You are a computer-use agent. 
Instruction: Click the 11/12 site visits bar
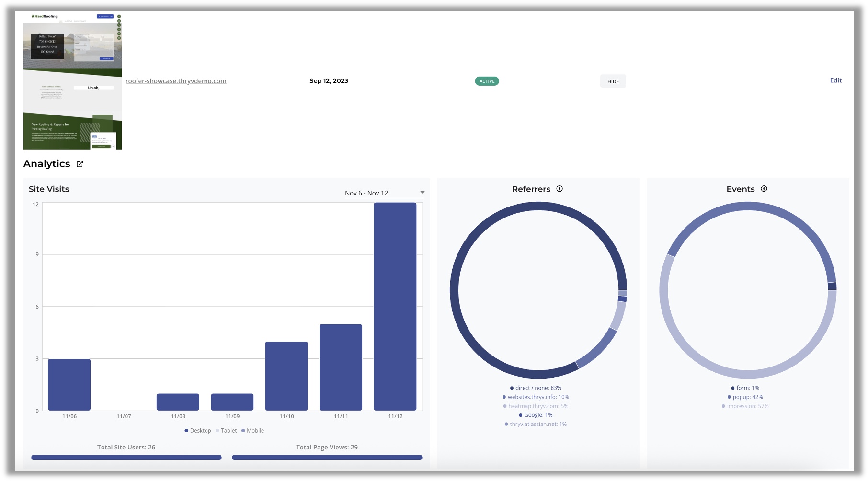[x=395, y=307]
